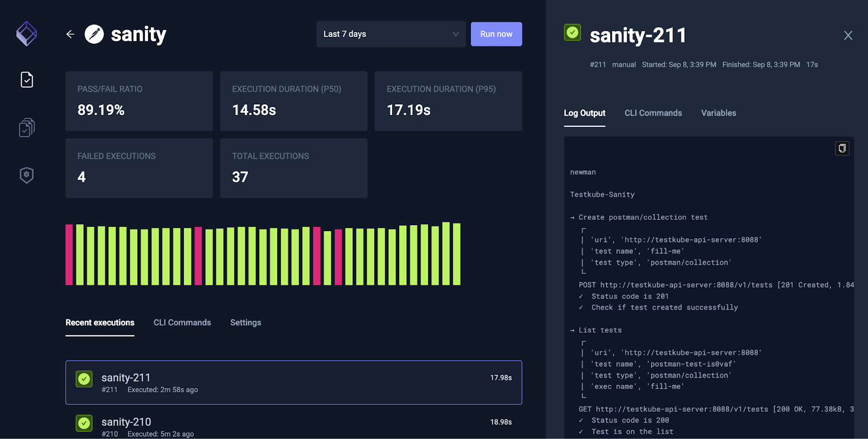Screen dimensions: 868x439
Task: Open the Test Suites sidebar icon
Action: point(27,128)
